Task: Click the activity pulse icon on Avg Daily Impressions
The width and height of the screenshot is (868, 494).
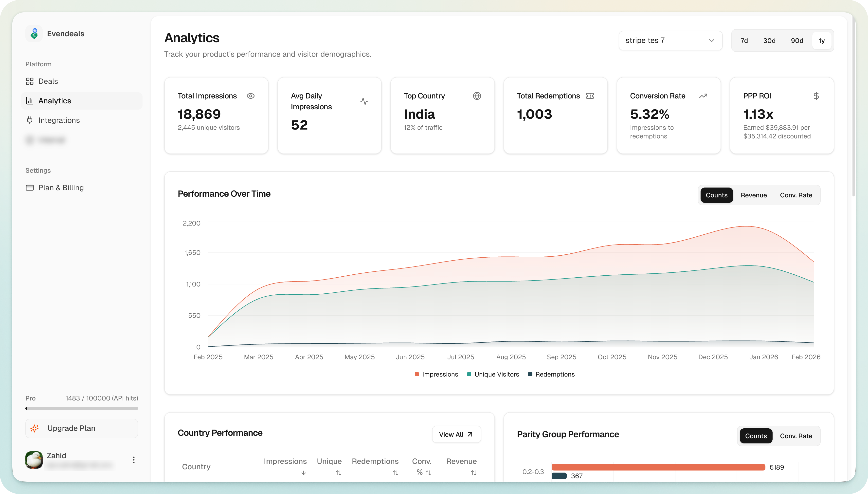Action: [364, 101]
